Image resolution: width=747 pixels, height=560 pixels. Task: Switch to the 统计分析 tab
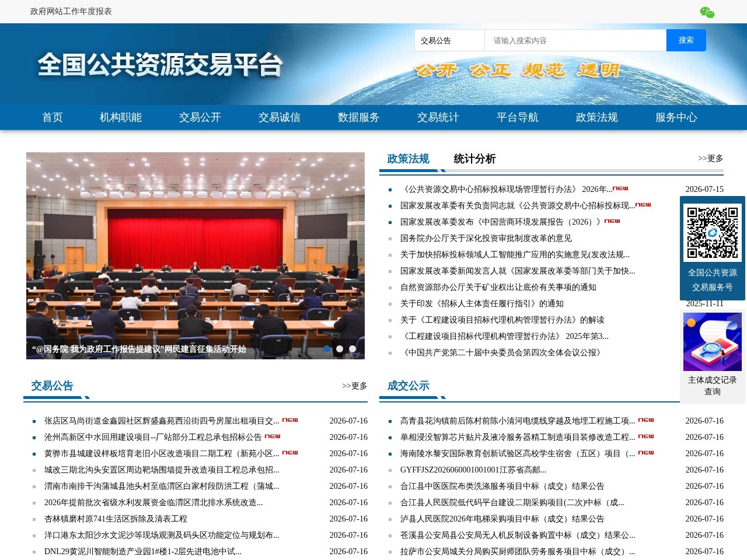click(475, 159)
